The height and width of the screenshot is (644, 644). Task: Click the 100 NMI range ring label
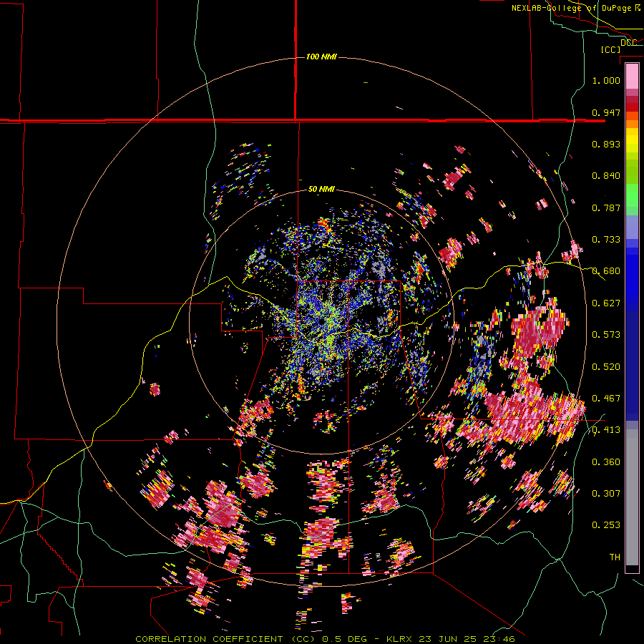[x=321, y=57]
